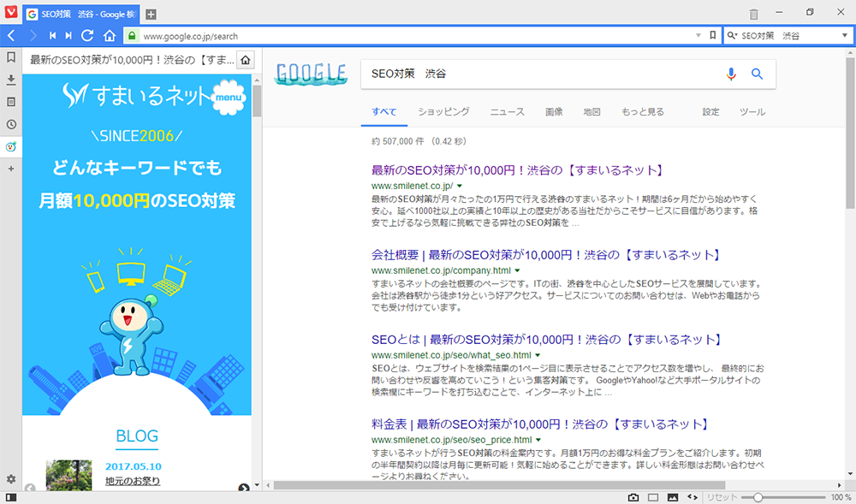This screenshot has width=856, height=504.
Task: Show site info via the green padlock
Action: pos(131,36)
